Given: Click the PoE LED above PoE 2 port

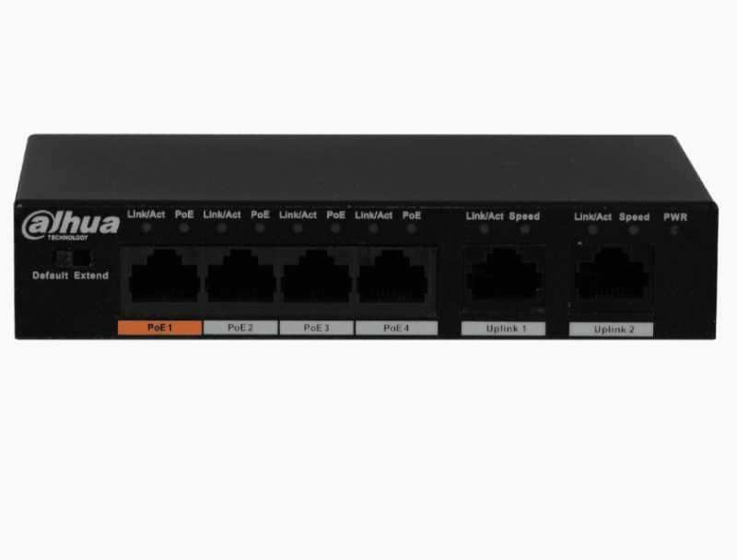Looking at the screenshot, I should [260, 228].
